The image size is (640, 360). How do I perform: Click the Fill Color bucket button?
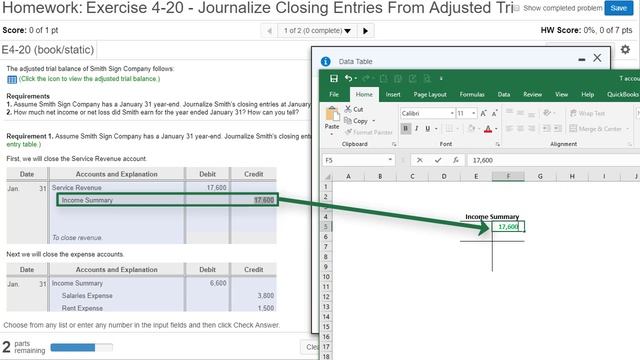point(471,129)
